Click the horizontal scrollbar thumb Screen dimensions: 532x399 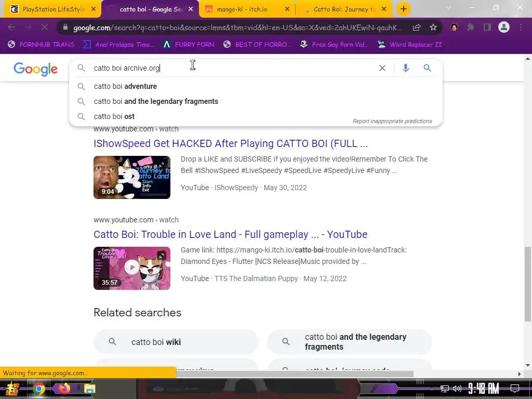(x=294, y=374)
